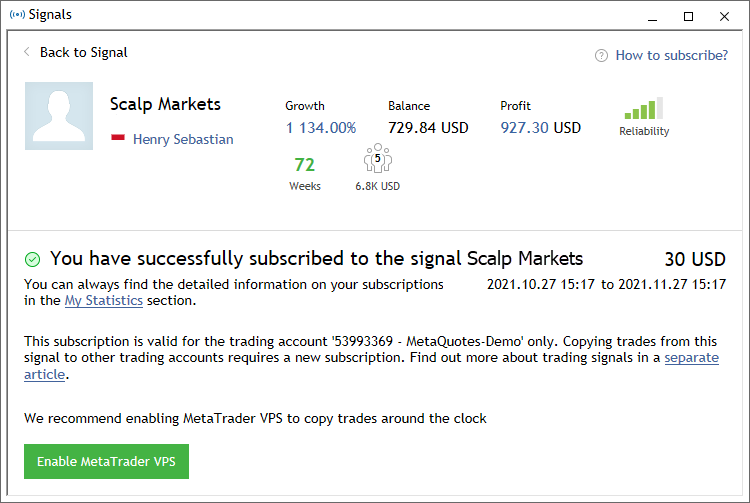This screenshot has height=503, width=750.
Task: Click the Signals broadcast icon in title bar
Action: 16,15
